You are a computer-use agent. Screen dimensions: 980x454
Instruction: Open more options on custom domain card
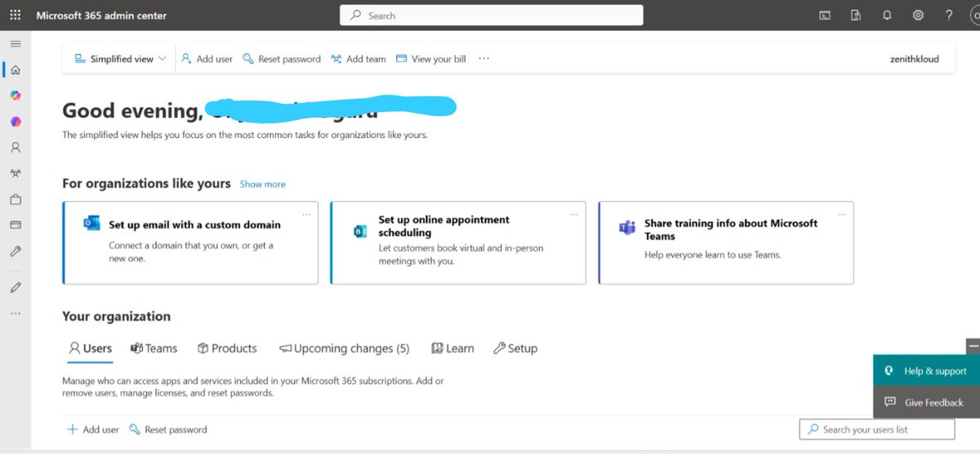(306, 214)
